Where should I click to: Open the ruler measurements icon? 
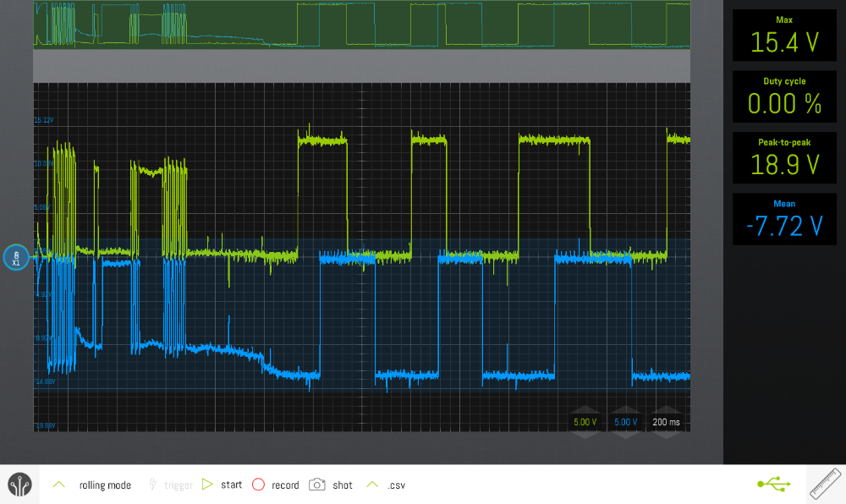(x=826, y=484)
